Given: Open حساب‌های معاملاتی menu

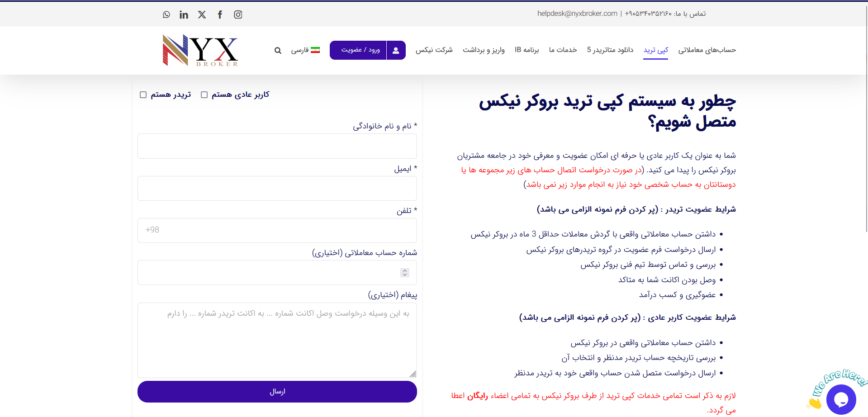Looking at the screenshot, I should click(707, 50).
